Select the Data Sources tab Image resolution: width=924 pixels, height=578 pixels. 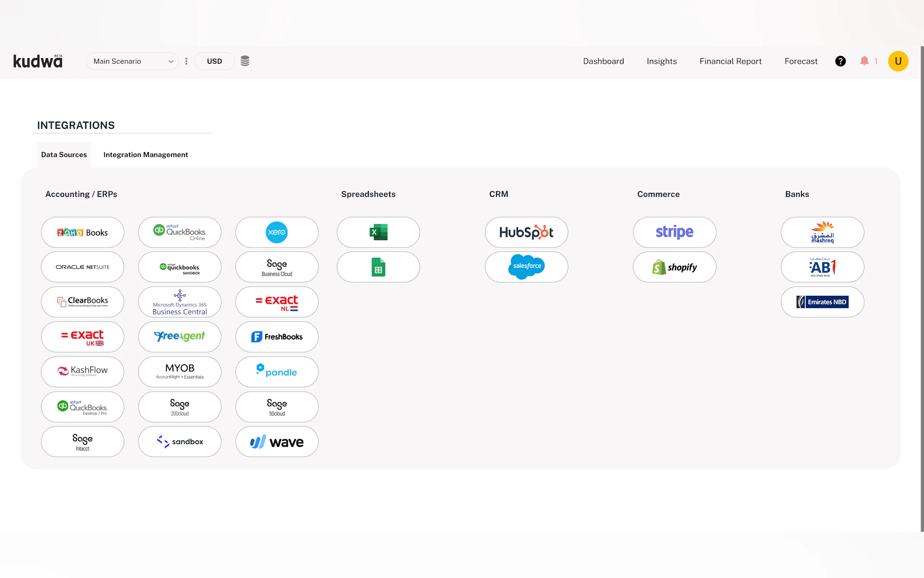click(64, 154)
